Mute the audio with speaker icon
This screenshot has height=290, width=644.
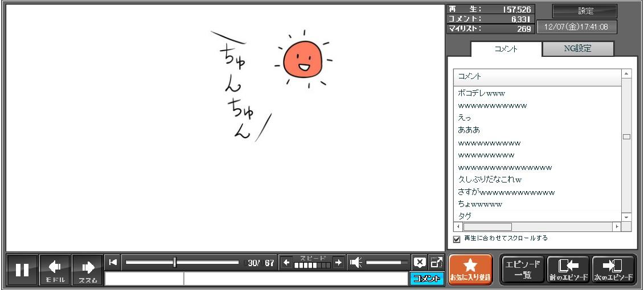click(356, 263)
